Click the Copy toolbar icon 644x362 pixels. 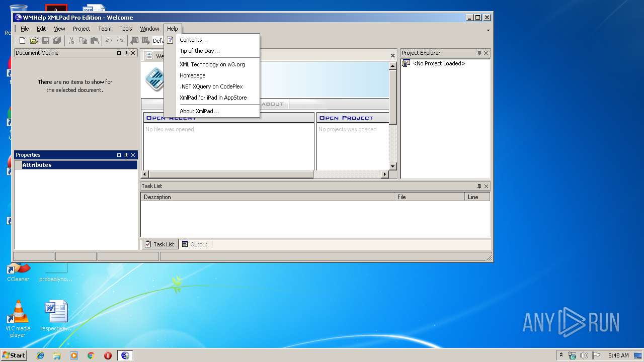[x=83, y=41]
